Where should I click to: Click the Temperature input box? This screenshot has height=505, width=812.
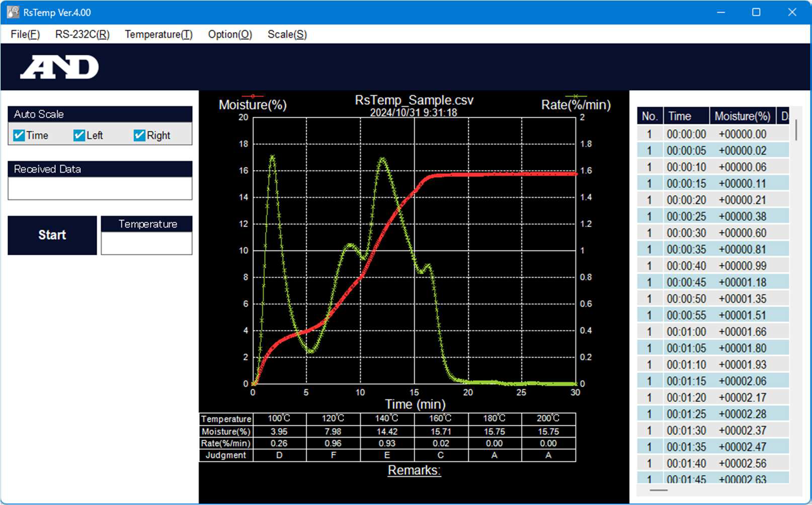(x=146, y=243)
